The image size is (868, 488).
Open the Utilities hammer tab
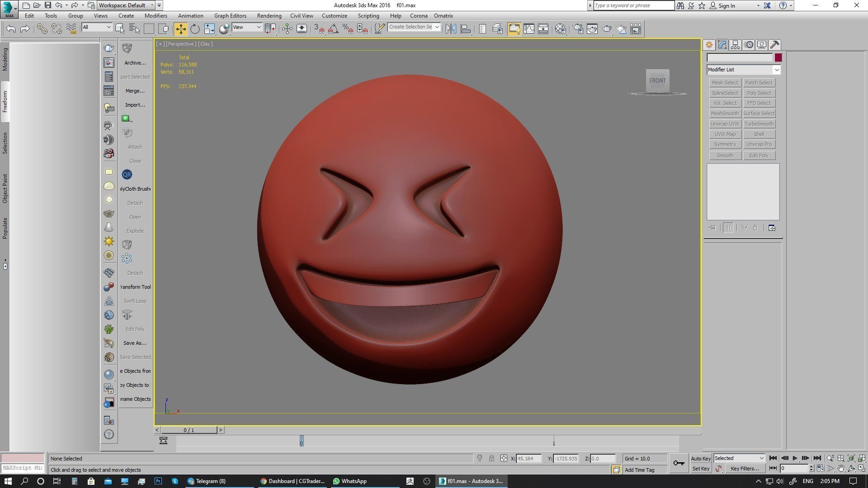click(x=774, y=45)
